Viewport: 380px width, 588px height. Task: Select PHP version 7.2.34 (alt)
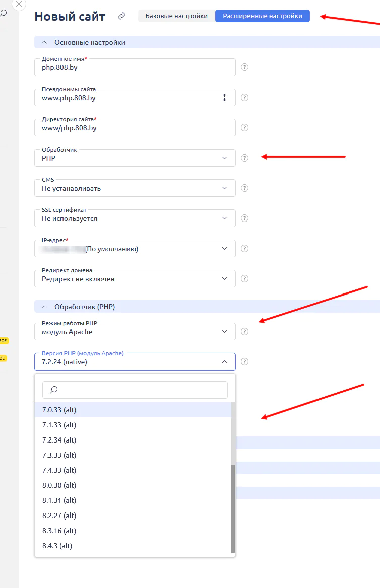tap(133, 440)
